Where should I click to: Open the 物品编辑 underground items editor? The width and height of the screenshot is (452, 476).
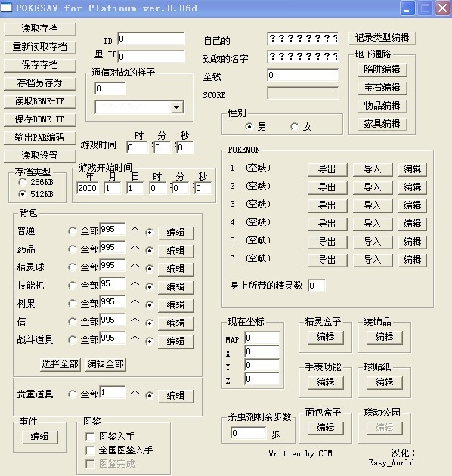[382, 107]
